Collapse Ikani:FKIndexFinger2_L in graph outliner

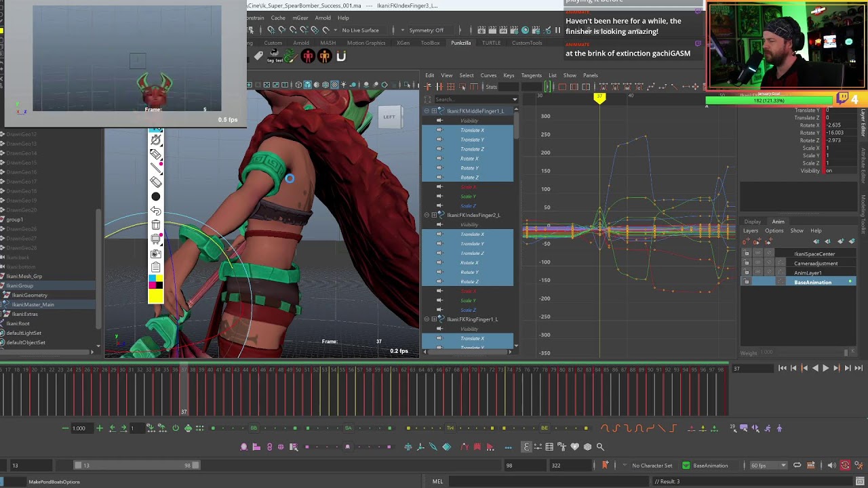point(427,216)
